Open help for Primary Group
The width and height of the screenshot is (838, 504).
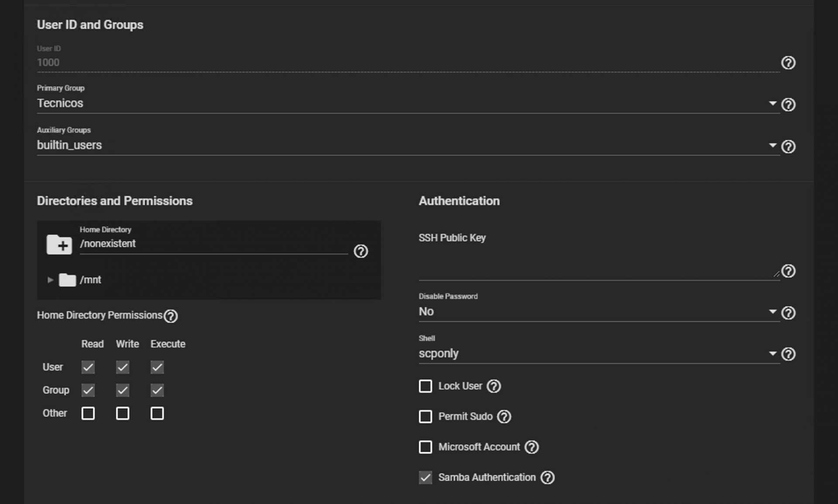pos(788,105)
